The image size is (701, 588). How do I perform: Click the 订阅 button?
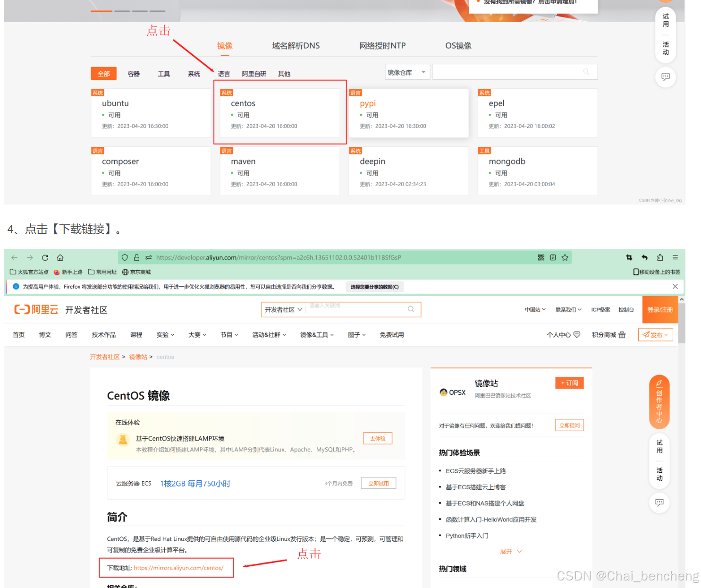pos(569,383)
